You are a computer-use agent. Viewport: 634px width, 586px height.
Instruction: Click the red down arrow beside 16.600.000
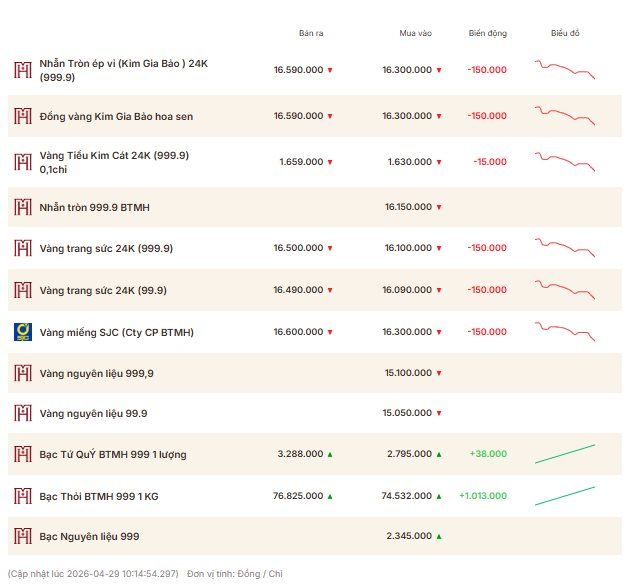330,332
